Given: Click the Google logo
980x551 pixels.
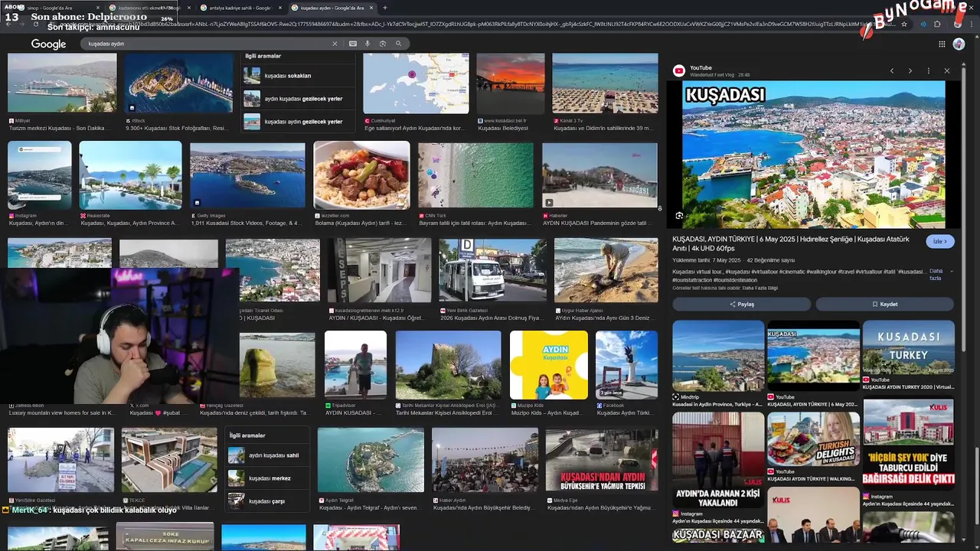Looking at the screenshot, I should (x=48, y=44).
